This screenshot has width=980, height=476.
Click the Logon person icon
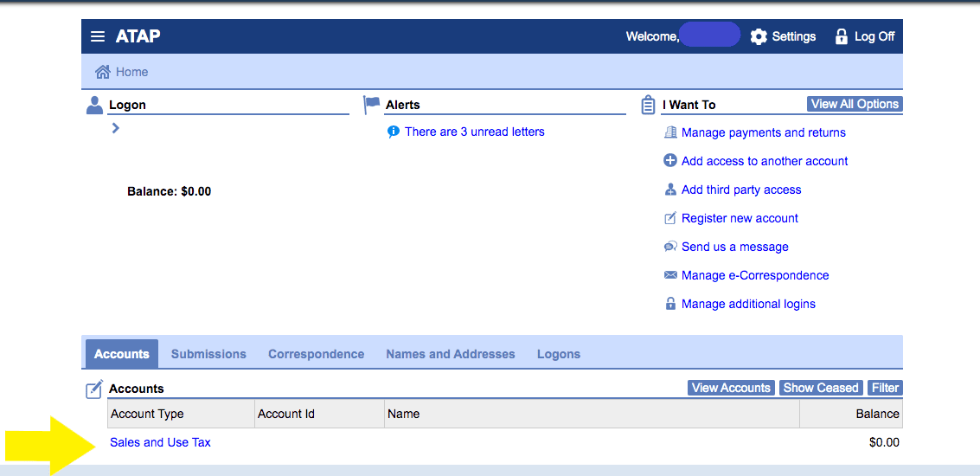pos(94,105)
